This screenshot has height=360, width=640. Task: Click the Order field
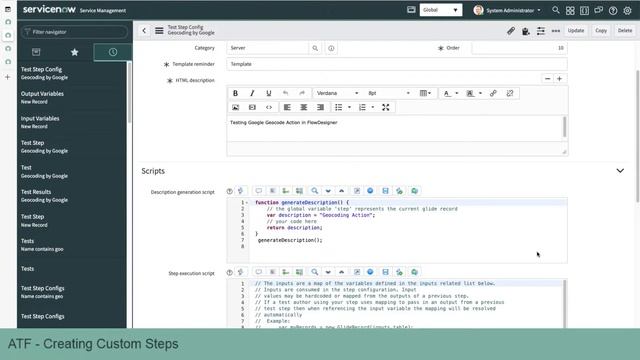[x=519, y=48]
